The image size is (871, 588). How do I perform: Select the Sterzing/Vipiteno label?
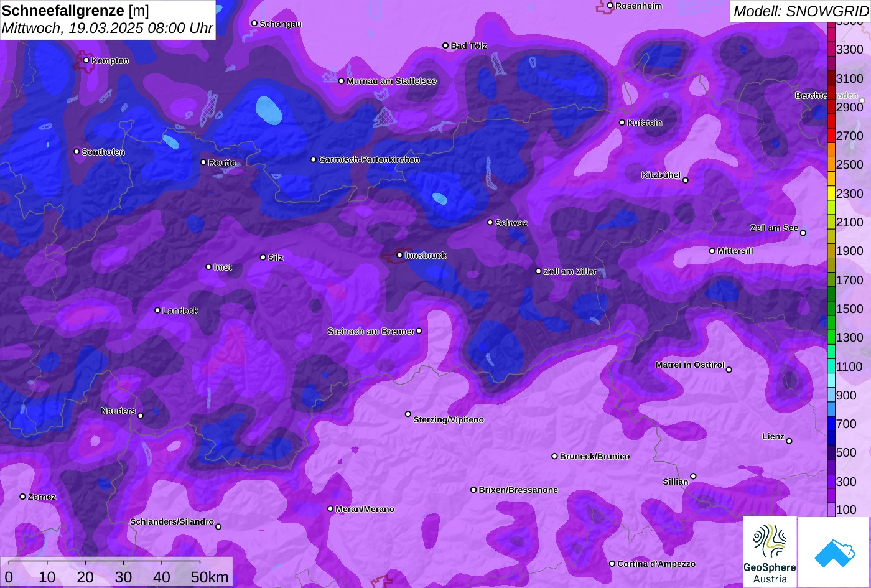[x=449, y=419]
